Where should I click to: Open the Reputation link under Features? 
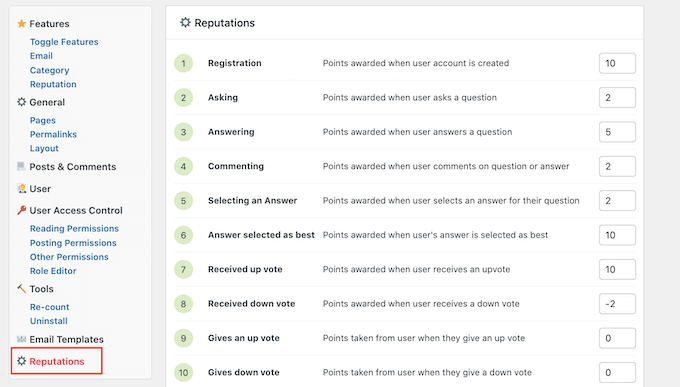(53, 84)
